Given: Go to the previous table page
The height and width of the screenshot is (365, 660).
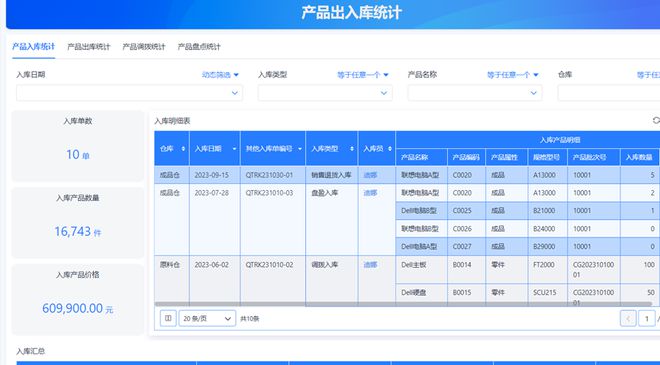Looking at the screenshot, I should coord(628,319).
